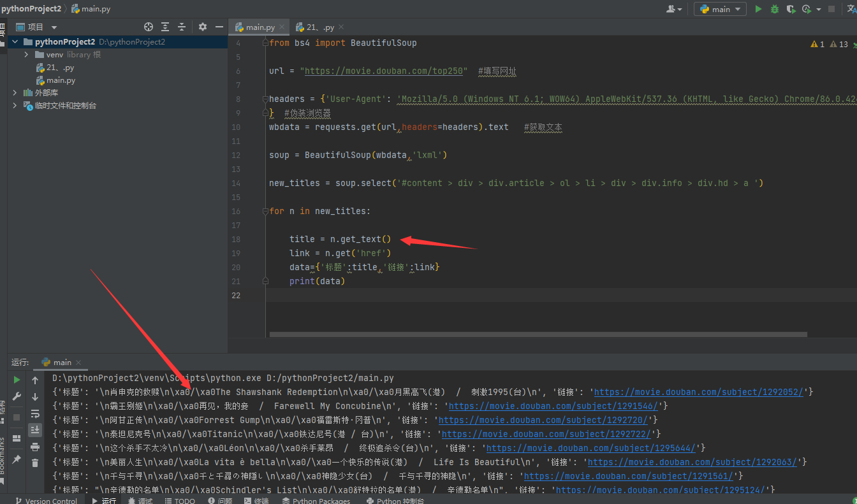Toggle soft-wrap in run console
857x504 pixels.
click(x=35, y=414)
